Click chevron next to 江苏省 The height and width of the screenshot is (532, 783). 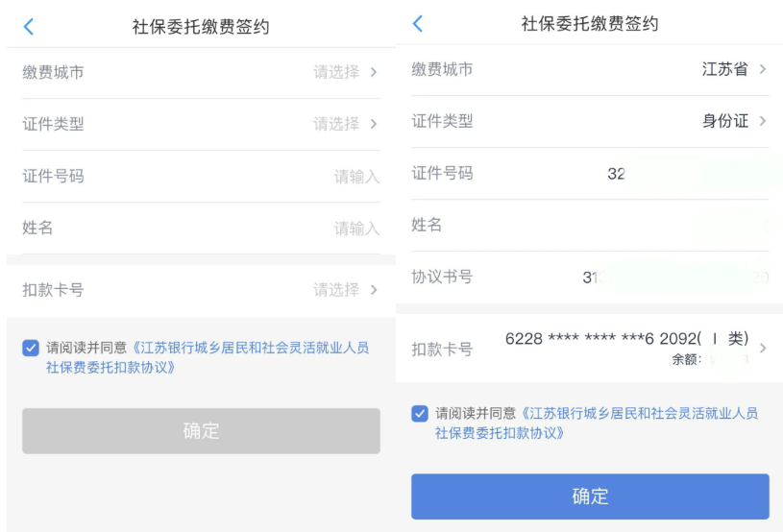tap(763, 69)
